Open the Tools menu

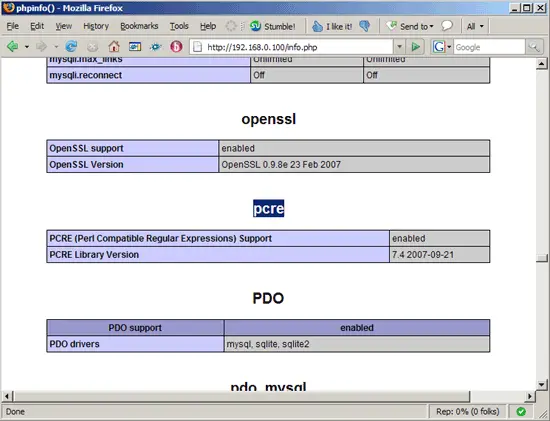point(179,26)
